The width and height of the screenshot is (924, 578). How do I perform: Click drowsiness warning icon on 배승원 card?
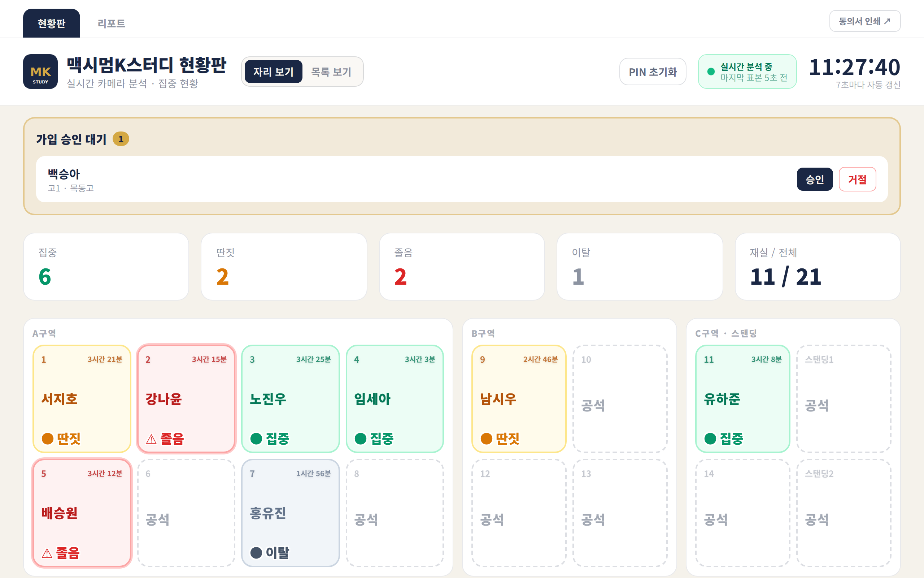tap(47, 553)
